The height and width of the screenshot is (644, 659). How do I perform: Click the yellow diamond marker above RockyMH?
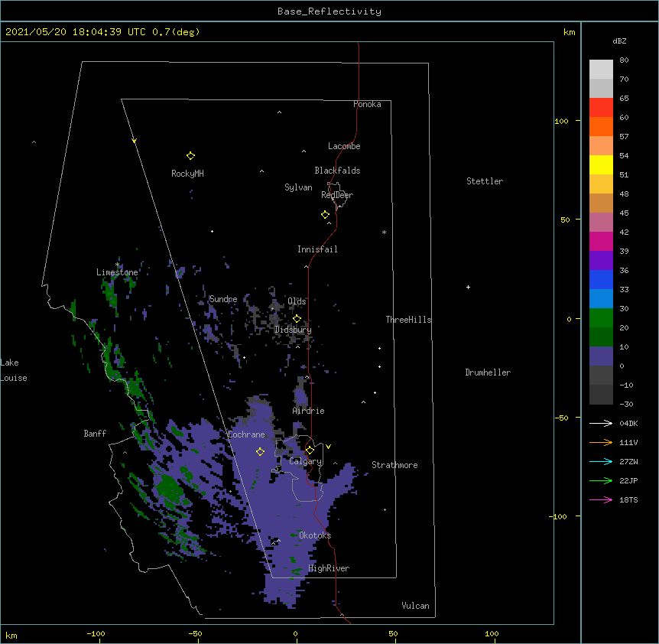tap(190, 156)
